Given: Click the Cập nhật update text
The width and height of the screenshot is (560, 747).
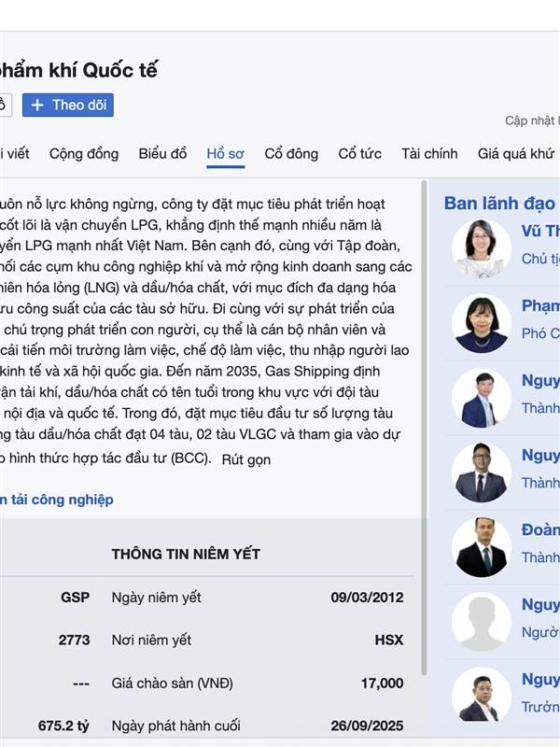Looking at the screenshot, I should (532, 120).
